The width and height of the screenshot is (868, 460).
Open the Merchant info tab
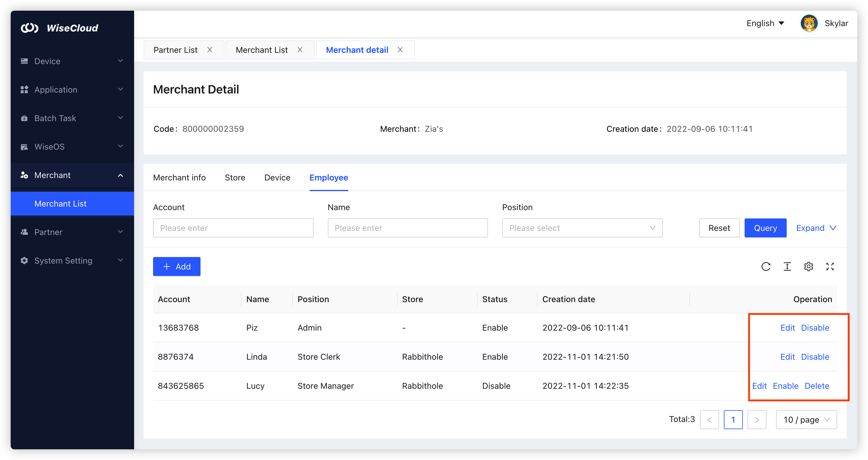pos(179,177)
